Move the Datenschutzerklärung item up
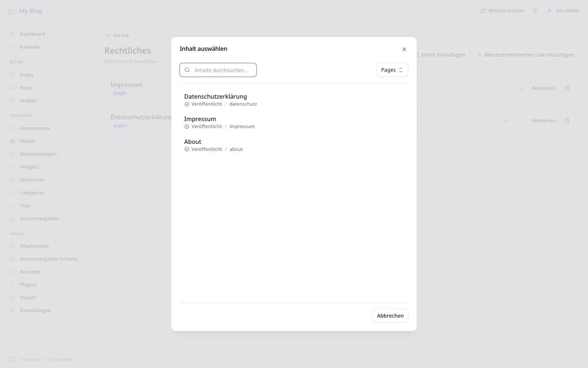588x368 pixels. [506, 121]
